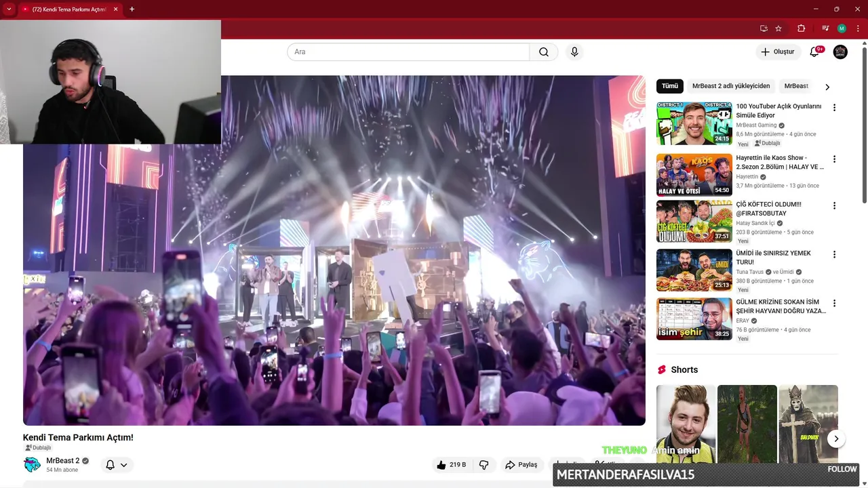Select the MrBeast 2 adlı yükleyiciden chip
This screenshot has width=868, height=488.
(x=731, y=86)
